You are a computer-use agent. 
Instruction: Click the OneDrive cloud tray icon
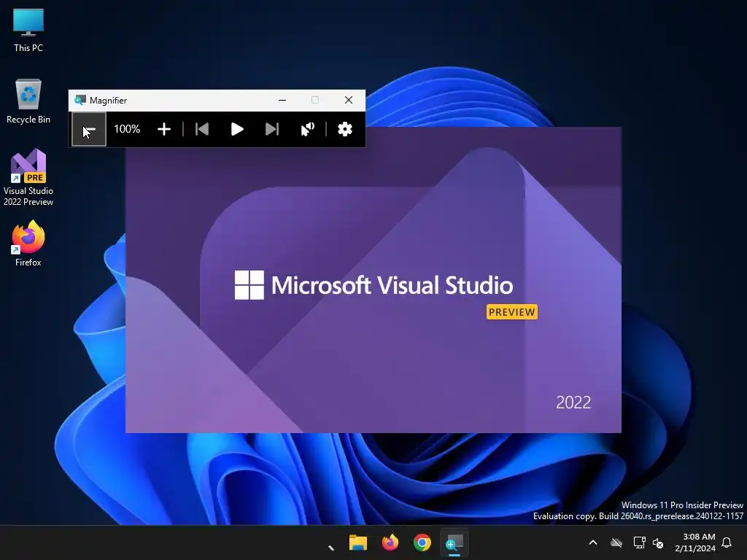click(616, 542)
